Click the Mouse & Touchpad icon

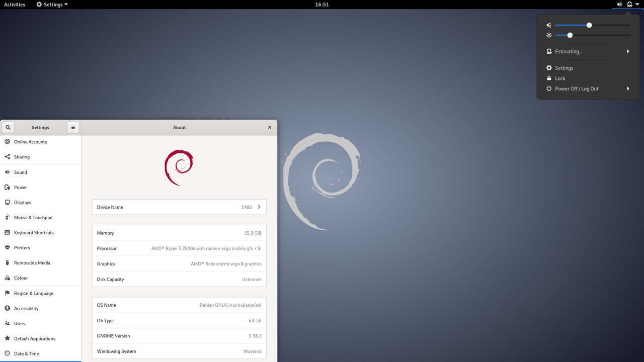tap(7, 217)
